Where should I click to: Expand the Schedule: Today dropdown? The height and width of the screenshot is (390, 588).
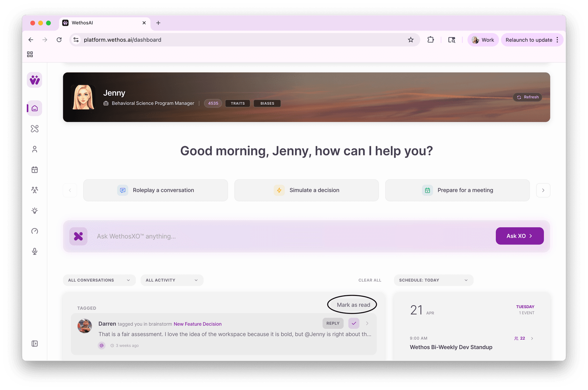tap(434, 280)
